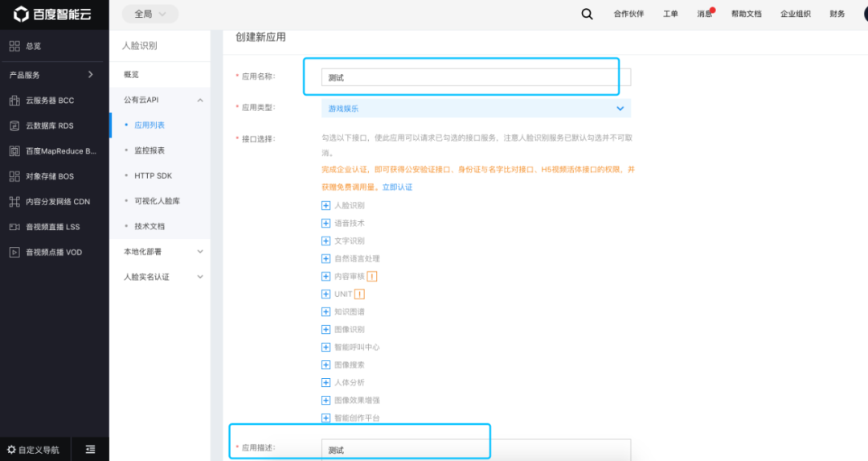Open the 应用类型 dropdown showing 游戏娱乐
Image resolution: width=868 pixels, height=461 pixels.
tap(476, 109)
